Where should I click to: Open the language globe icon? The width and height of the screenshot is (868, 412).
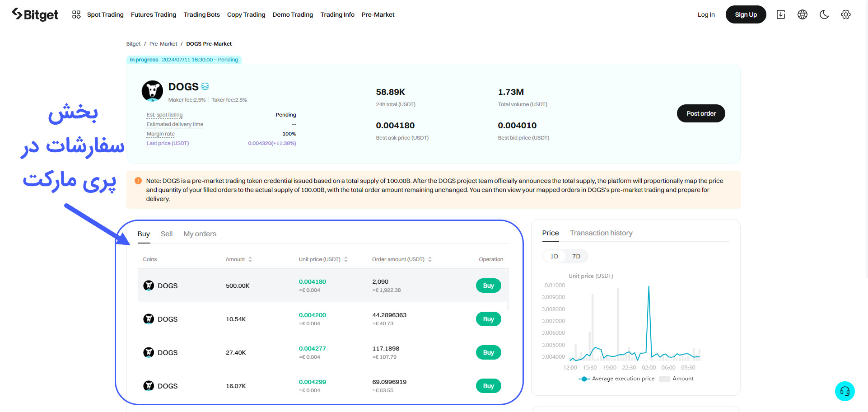click(802, 14)
